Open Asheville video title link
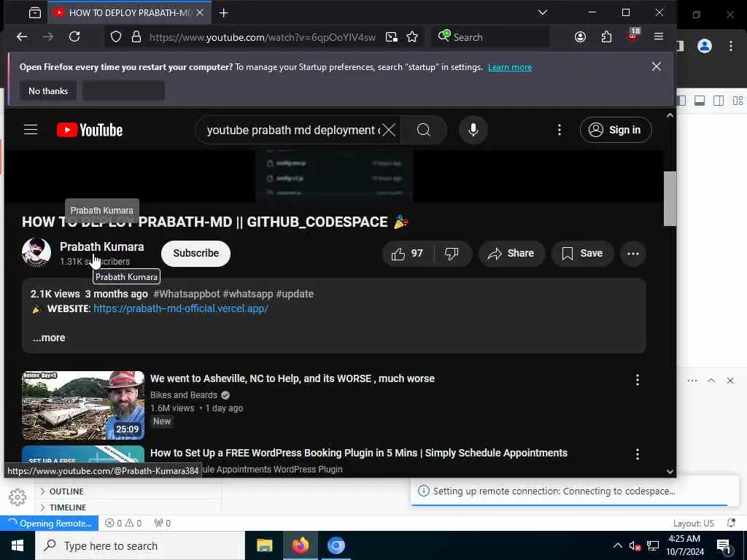This screenshot has height=560, width=747. pos(293,378)
